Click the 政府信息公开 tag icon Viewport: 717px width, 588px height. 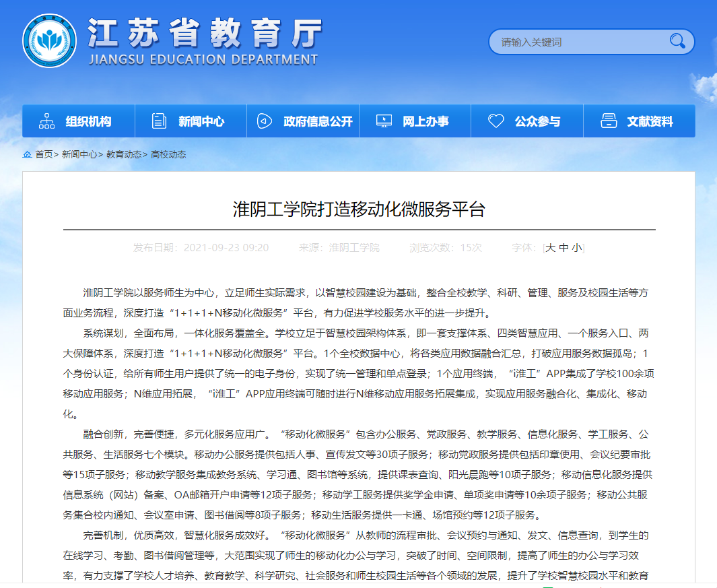pyautogui.click(x=265, y=121)
